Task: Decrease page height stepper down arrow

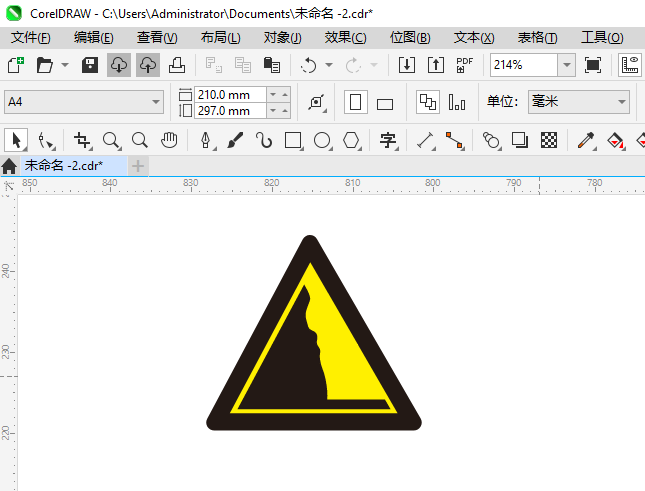Action: point(273,111)
